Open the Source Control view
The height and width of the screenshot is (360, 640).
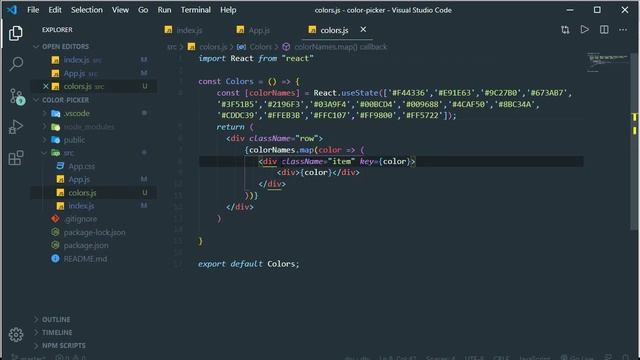pos(16,96)
